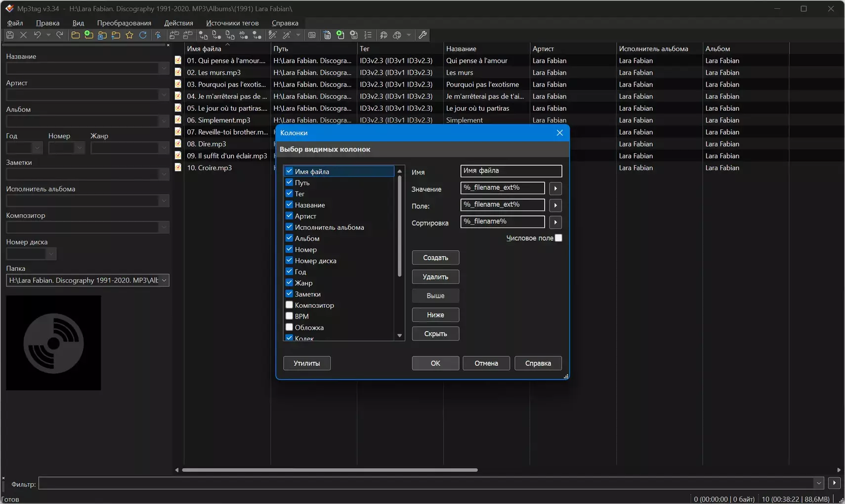Click the Auto-numbering wizard icon
This screenshot has height=504, width=845.
pos(368,35)
